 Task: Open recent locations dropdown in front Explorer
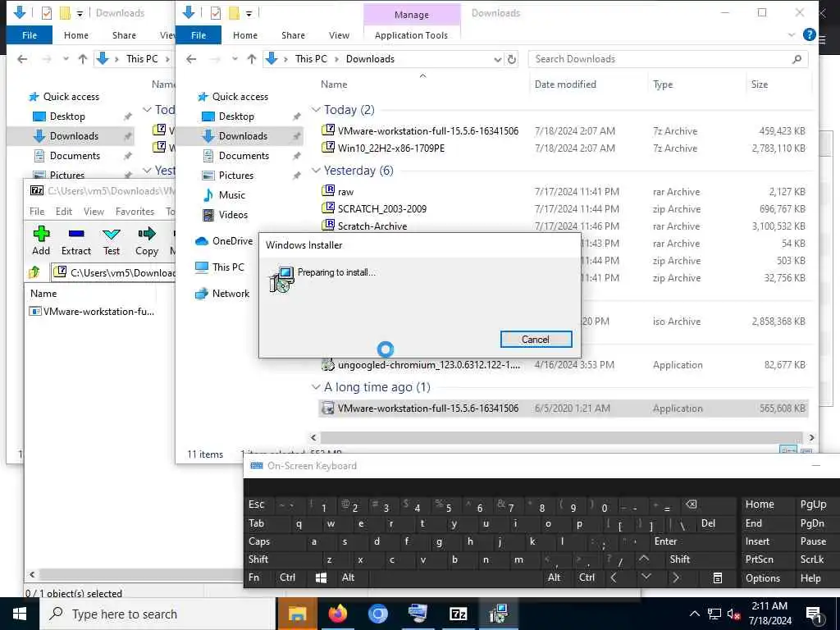[x=235, y=59]
